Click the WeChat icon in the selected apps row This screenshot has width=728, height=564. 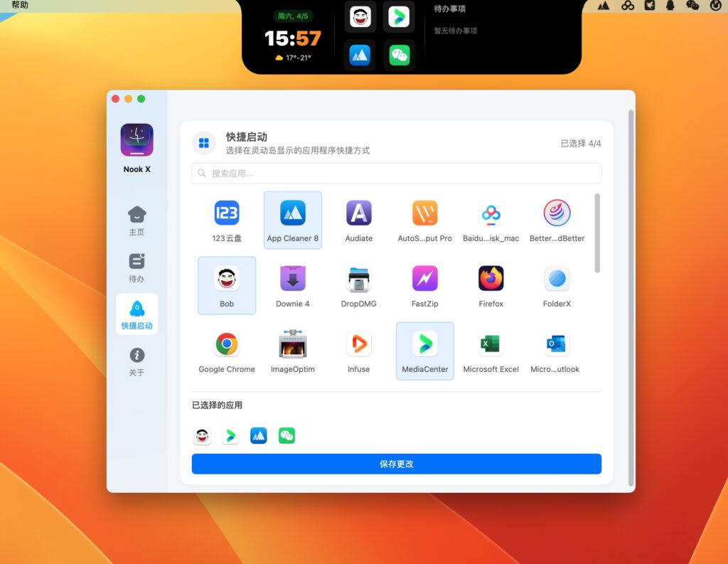click(287, 435)
